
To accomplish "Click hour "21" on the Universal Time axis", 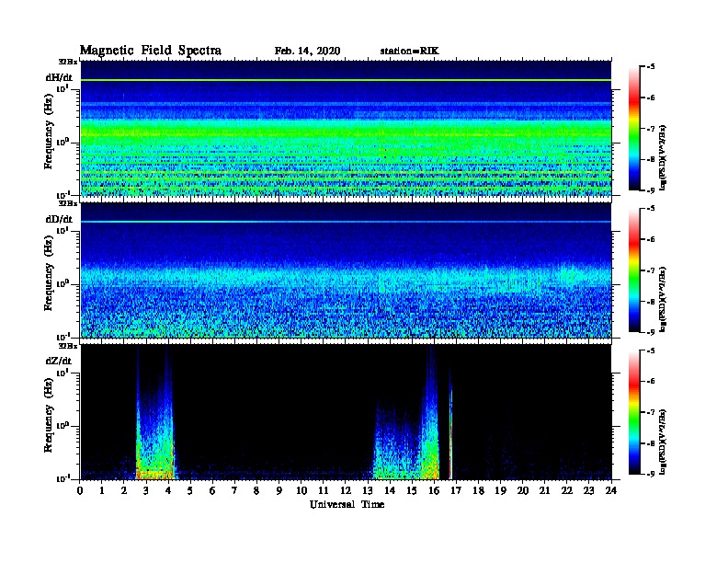I will [544, 491].
